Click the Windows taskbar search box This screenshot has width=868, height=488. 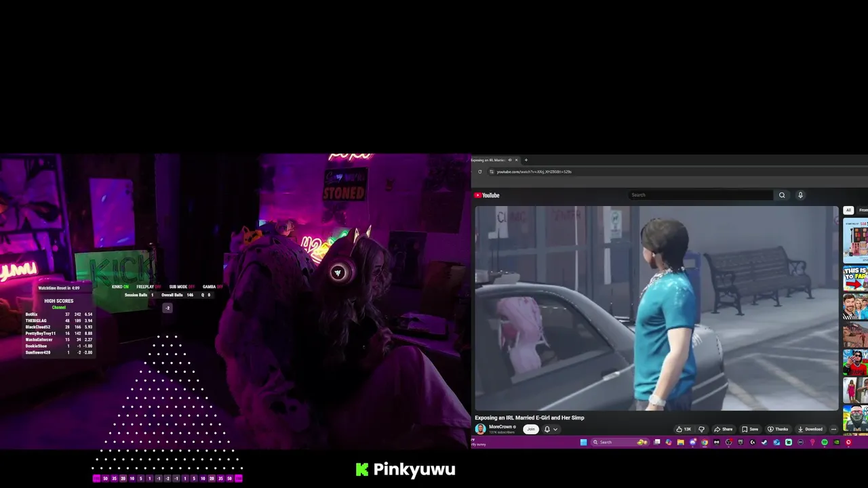(x=620, y=442)
